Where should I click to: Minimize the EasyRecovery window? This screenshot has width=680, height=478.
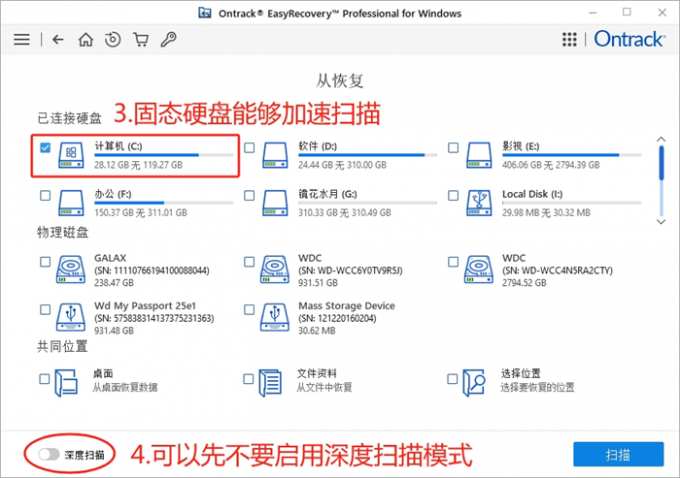coord(593,13)
